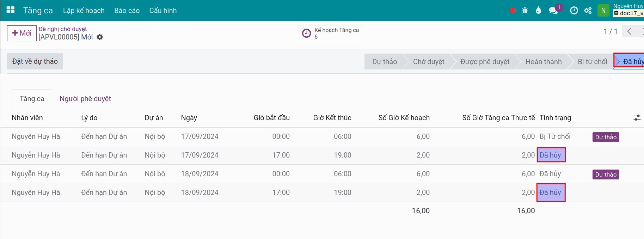Click the Đặt về dự thảo button

click(x=35, y=61)
